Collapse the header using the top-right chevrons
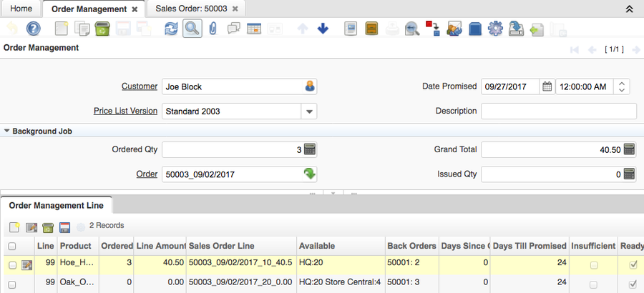The image size is (644, 293). (x=629, y=9)
